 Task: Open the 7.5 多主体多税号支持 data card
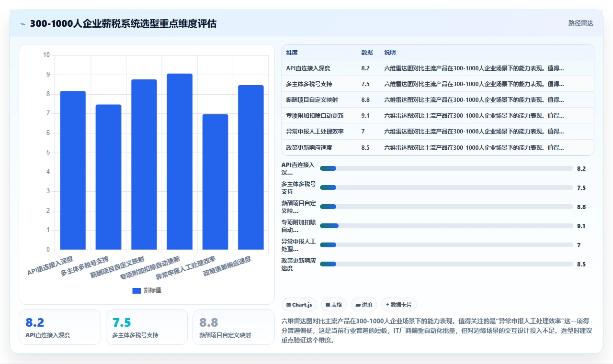pyautogui.click(x=147, y=327)
